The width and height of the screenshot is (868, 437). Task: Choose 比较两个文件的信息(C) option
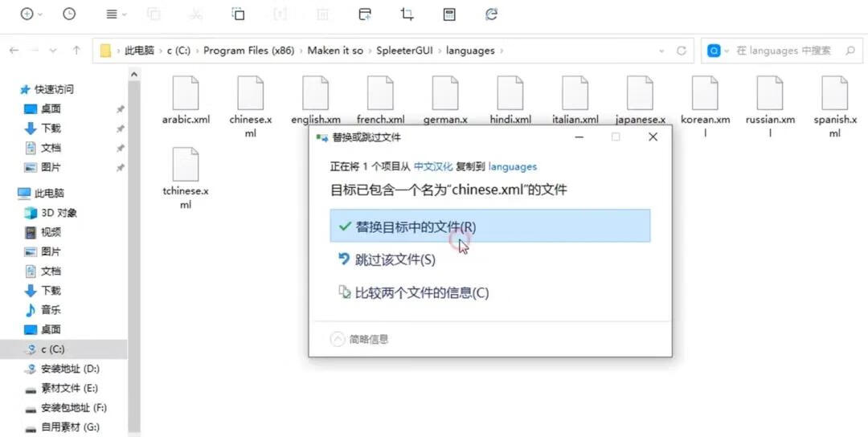click(490, 292)
